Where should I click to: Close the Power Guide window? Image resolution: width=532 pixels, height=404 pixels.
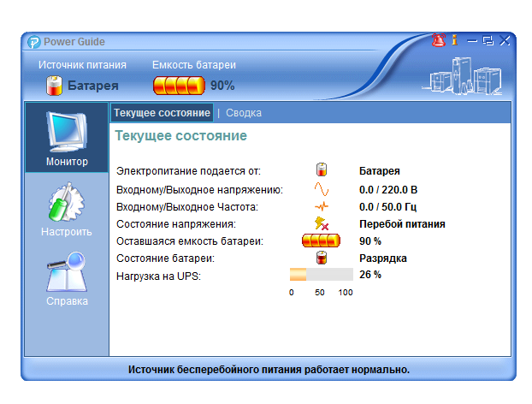505,40
